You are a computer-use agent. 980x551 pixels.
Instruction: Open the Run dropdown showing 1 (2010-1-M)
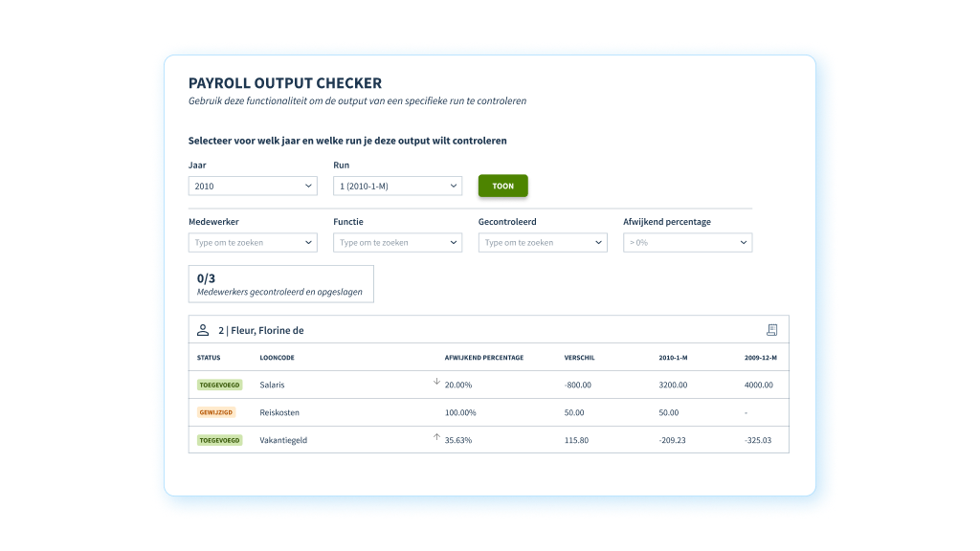pyautogui.click(x=397, y=186)
